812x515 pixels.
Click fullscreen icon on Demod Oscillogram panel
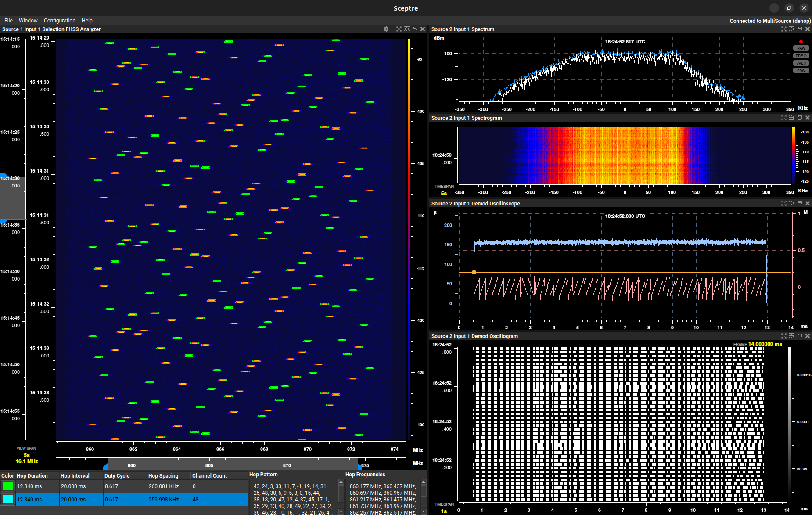click(x=784, y=336)
